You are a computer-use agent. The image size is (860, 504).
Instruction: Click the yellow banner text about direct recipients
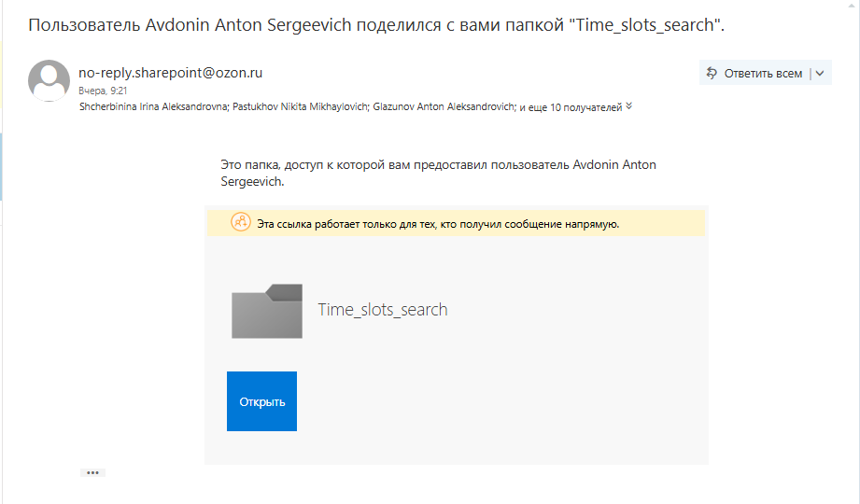pos(438,224)
